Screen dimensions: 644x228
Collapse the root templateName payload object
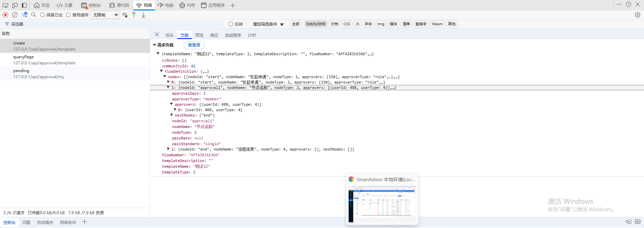click(158, 54)
